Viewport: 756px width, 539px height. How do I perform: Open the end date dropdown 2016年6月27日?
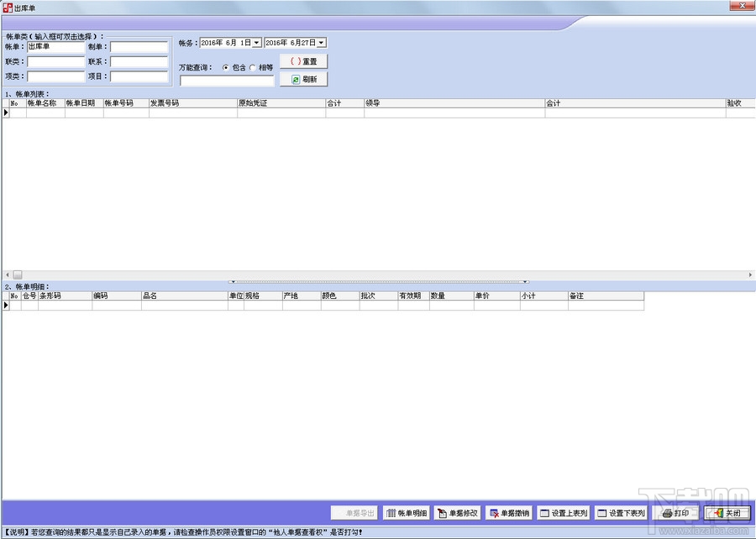point(321,43)
